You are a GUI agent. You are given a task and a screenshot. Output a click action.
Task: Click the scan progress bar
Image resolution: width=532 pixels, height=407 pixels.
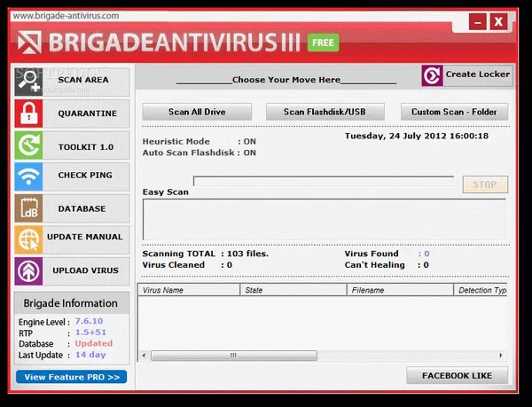coord(323,182)
